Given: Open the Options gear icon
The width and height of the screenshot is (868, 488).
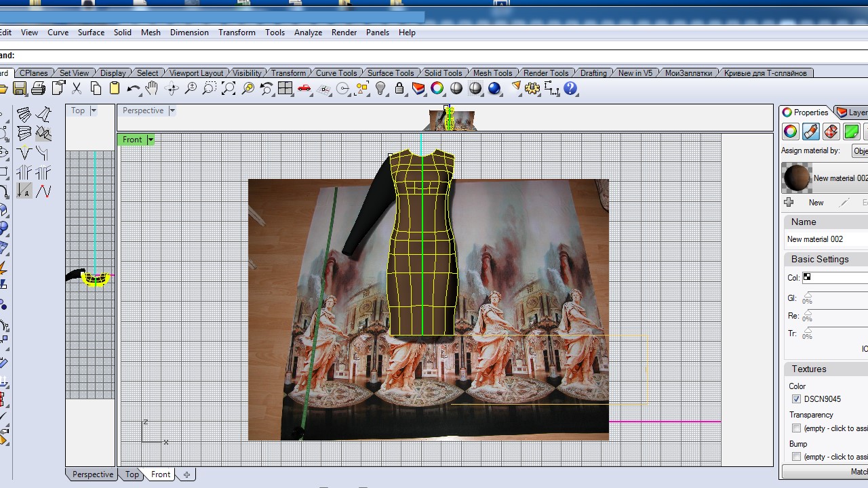Looking at the screenshot, I should coord(532,89).
